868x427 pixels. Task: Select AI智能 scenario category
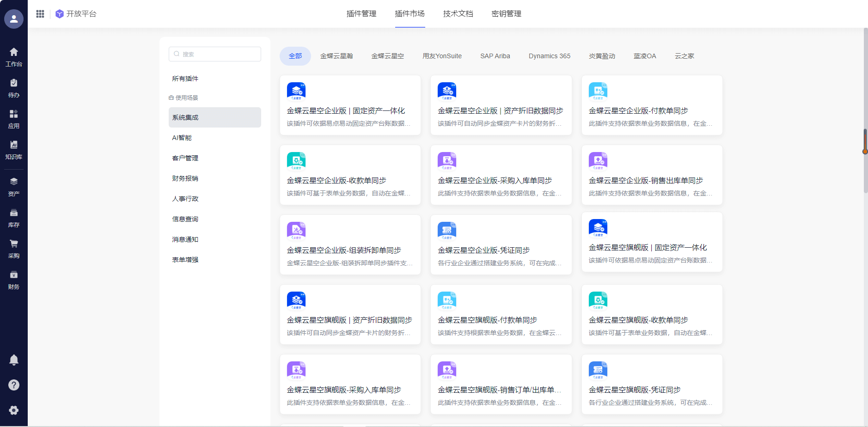[x=182, y=138]
